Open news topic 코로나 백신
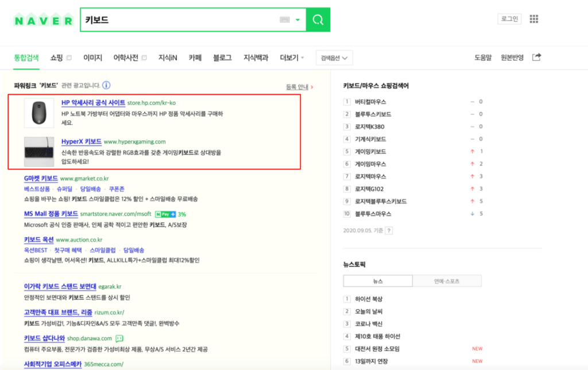The height and width of the screenshot is (370, 588). [x=369, y=323]
